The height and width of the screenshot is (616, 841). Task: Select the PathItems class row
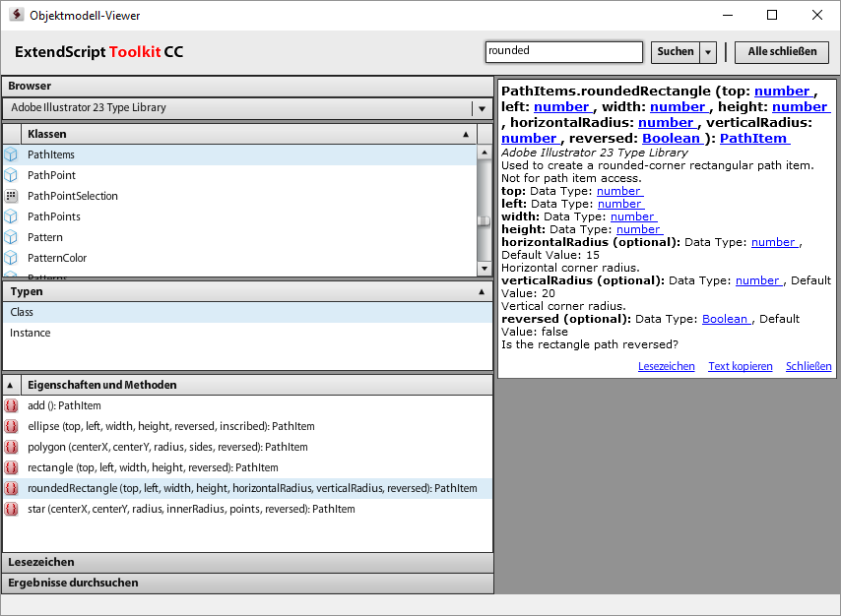tap(239, 154)
